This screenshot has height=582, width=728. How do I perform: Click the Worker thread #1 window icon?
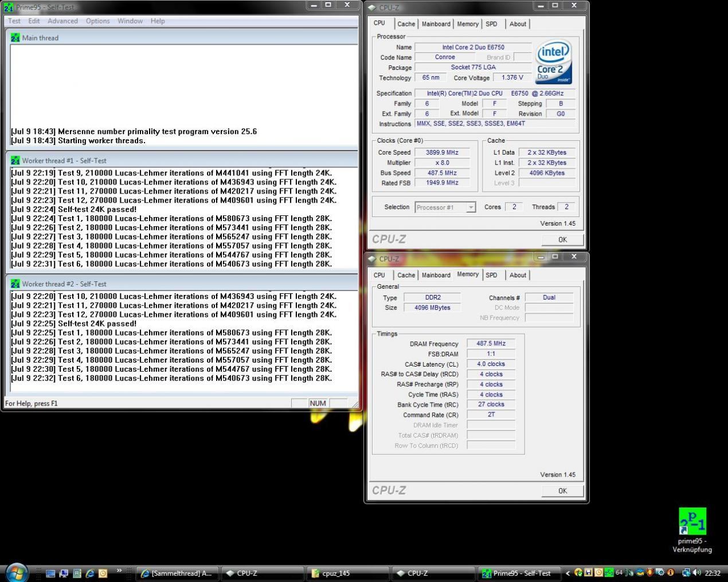[15, 160]
